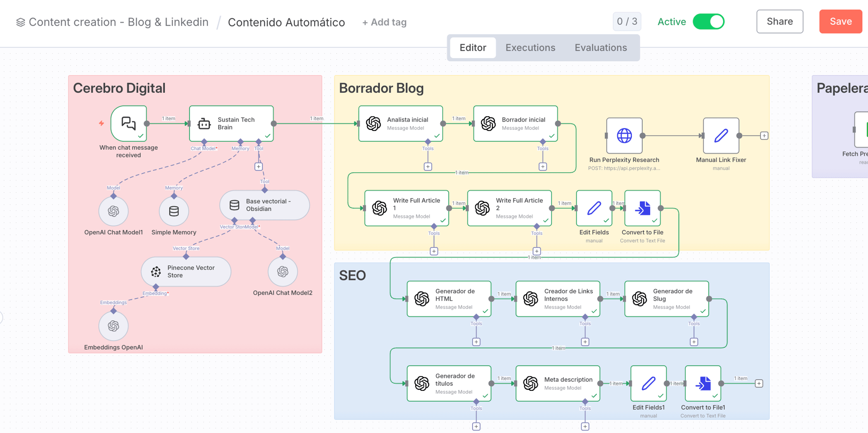Open the Base vectorial - Obsidian node
The height and width of the screenshot is (433, 868).
(264, 205)
